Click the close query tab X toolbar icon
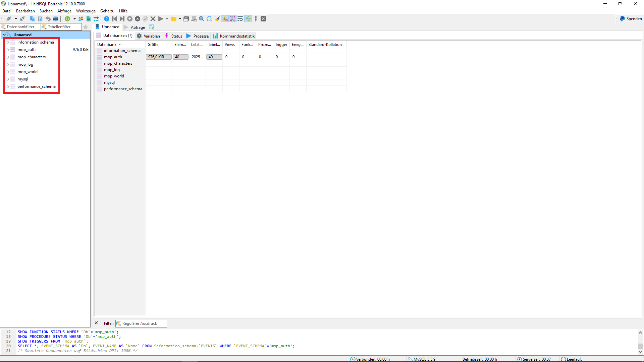 [x=263, y=19]
